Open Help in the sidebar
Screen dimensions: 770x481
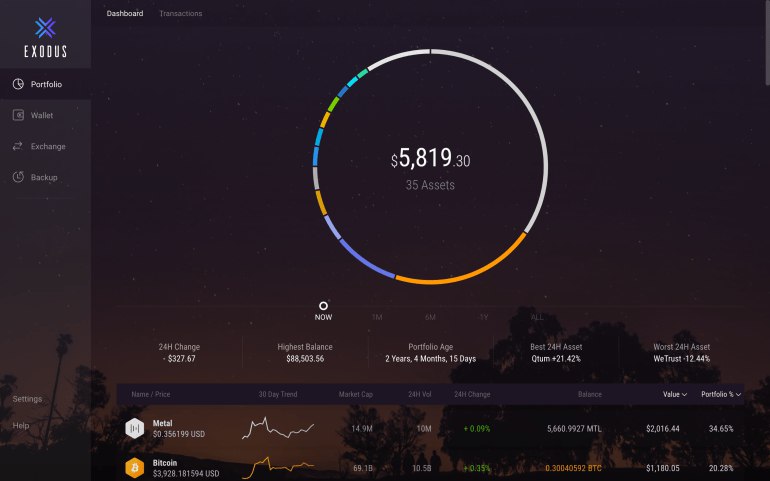[x=21, y=425]
